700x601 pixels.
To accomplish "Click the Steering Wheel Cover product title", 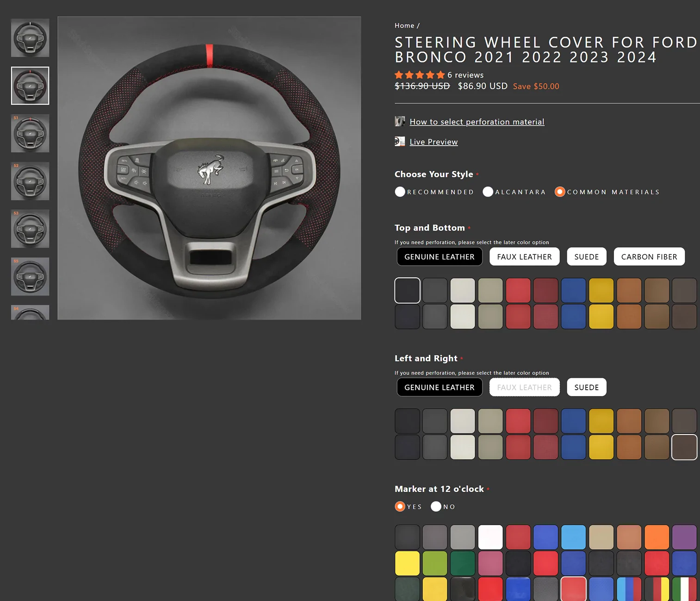I will click(x=546, y=50).
